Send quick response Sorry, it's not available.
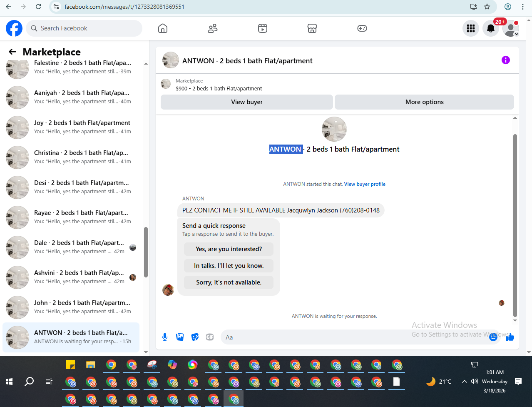The width and height of the screenshot is (532, 407). click(229, 282)
